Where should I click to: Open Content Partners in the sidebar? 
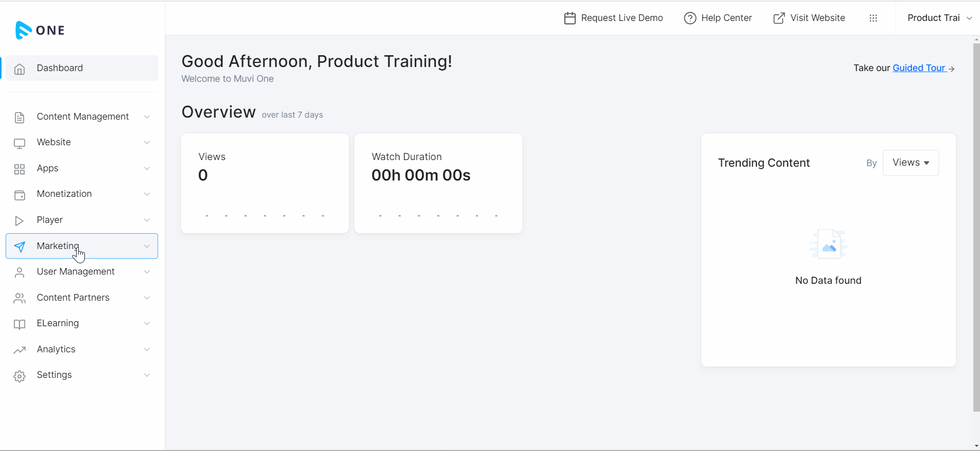pyautogui.click(x=82, y=298)
